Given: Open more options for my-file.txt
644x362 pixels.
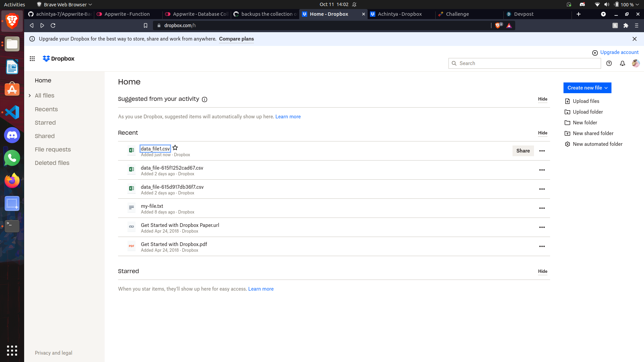Looking at the screenshot, I should [542, 208].
